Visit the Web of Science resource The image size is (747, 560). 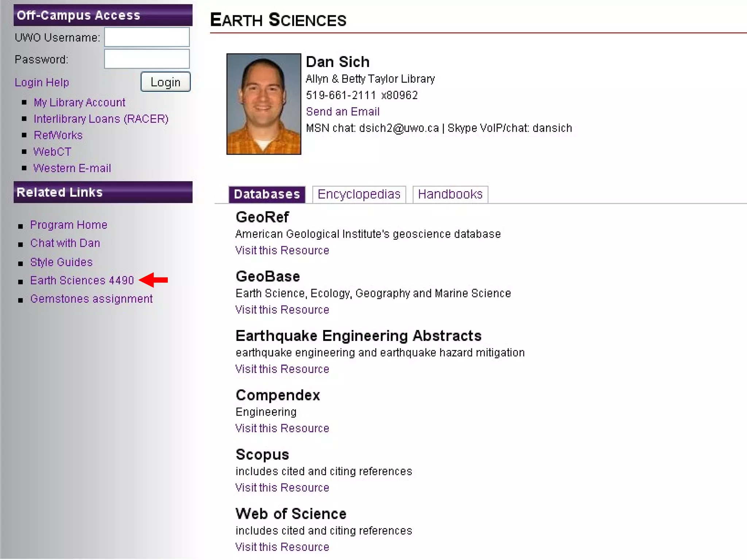(x=282, y=547)
